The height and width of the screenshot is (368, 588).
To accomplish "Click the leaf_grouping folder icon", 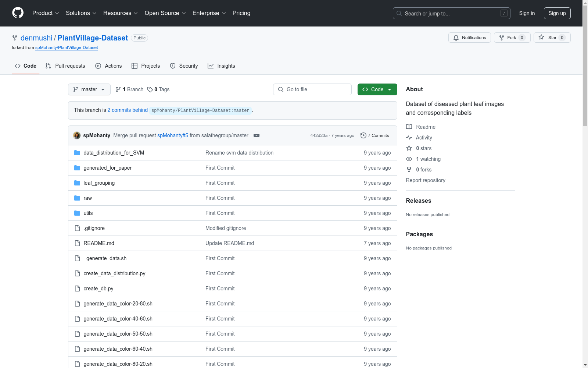I will 77,183.
